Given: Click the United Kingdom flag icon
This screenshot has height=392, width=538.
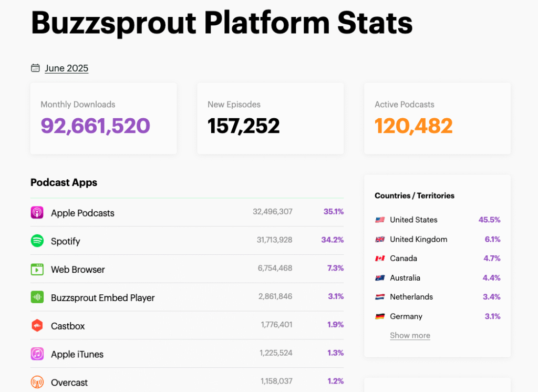Looking at the screenshot, I should (x=380, y=239).
